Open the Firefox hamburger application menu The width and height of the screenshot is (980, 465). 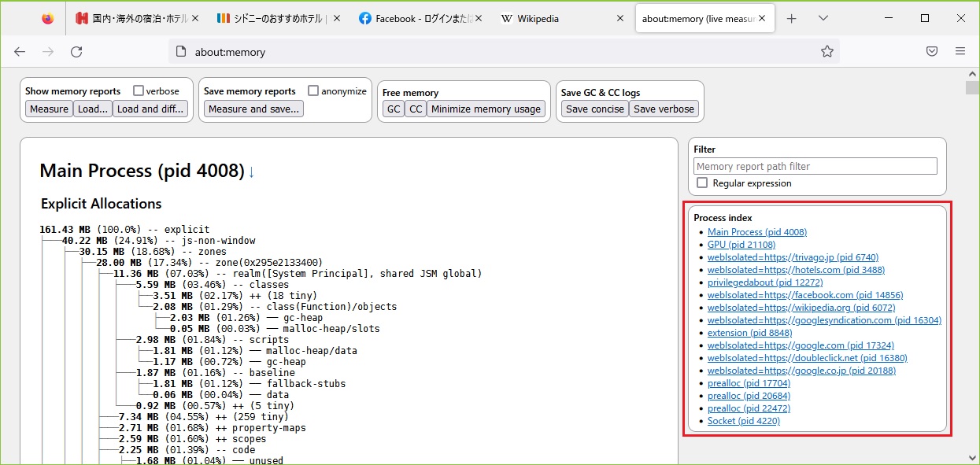(x=960, y=52)
